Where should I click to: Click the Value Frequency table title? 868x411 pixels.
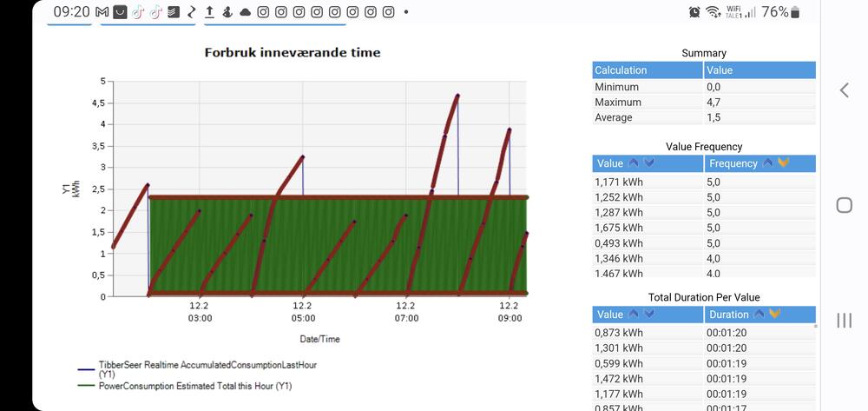pyautogui.click(x=704, y=147)
